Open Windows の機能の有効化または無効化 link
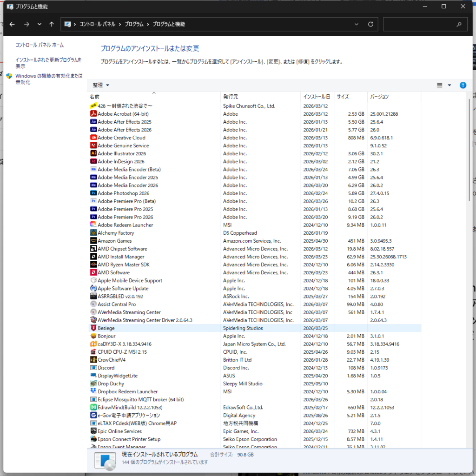 pyautogui.click(x=48, y=79)
